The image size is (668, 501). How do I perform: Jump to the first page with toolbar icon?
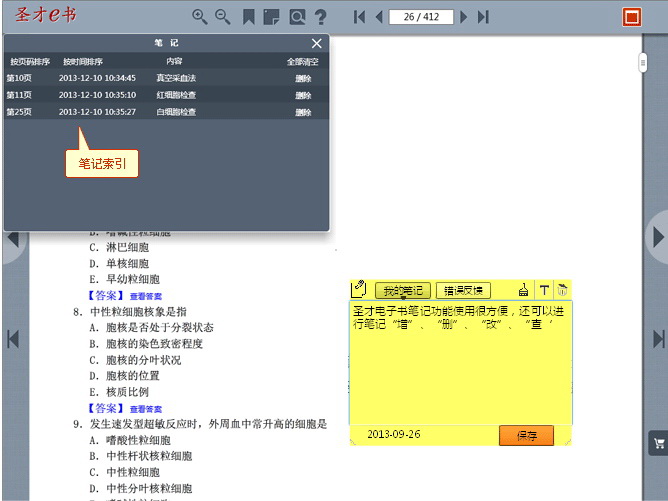pyautogui.click(x=359, y=17)
